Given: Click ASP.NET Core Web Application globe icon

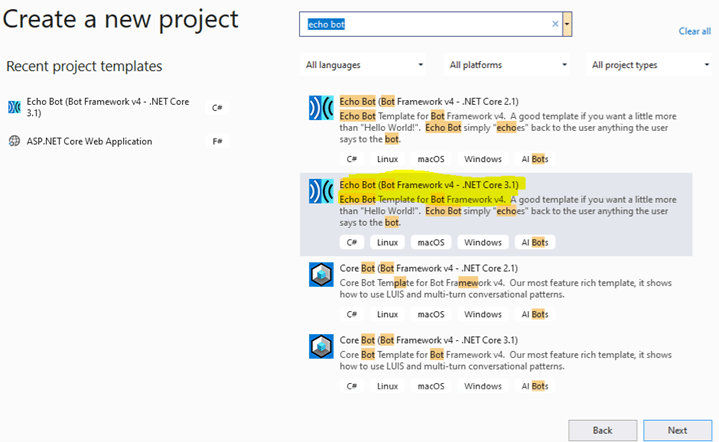Looking at the screenshot, I should (14, 141).
